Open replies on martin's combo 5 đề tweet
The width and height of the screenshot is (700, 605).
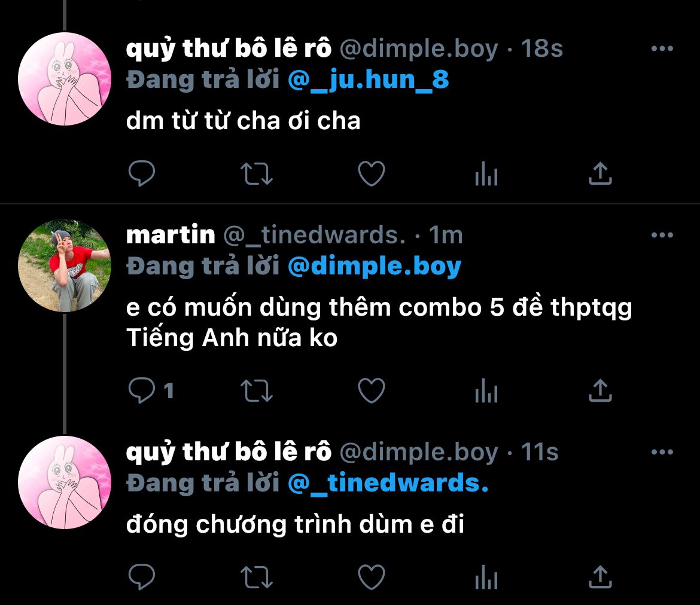(x=150, y=390)
